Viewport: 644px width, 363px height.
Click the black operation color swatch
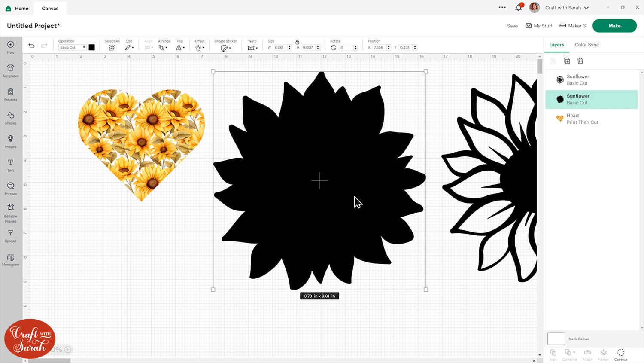pos(91,48)
